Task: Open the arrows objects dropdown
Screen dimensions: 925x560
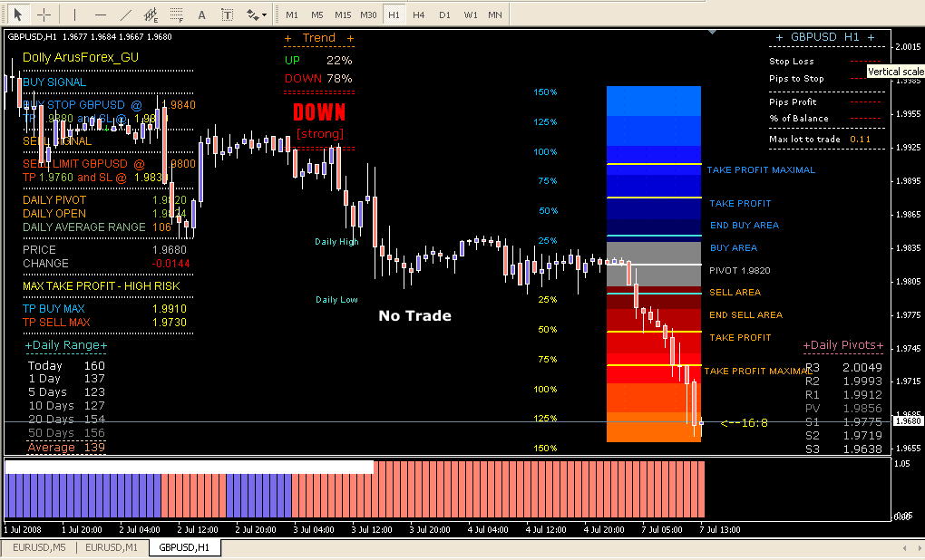Action: coord(257,14)
